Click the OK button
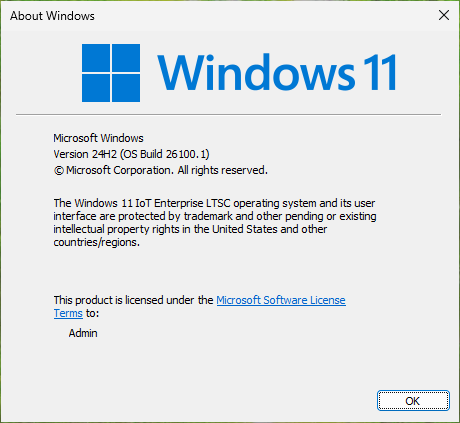 pos(413,400)
